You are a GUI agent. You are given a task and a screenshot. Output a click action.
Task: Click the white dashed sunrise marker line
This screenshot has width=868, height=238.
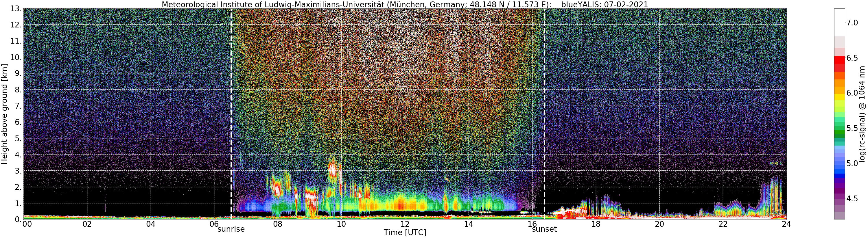coord(231,114)
